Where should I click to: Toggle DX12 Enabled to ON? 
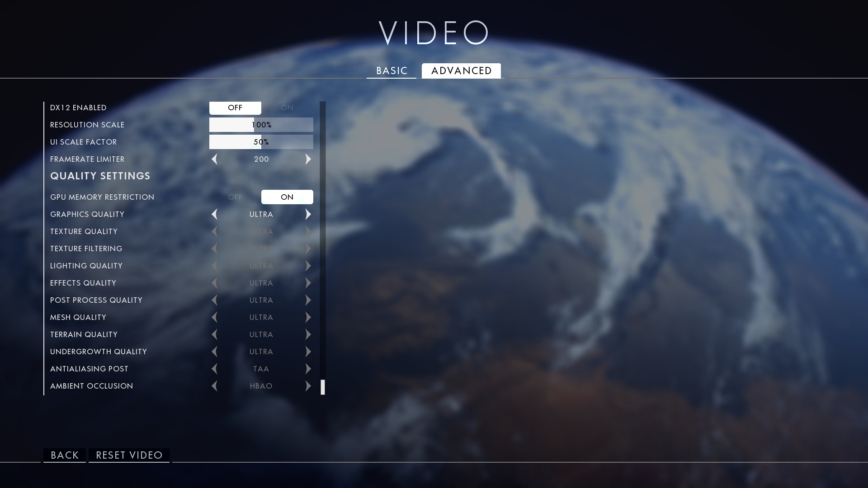tap(287, 107)
